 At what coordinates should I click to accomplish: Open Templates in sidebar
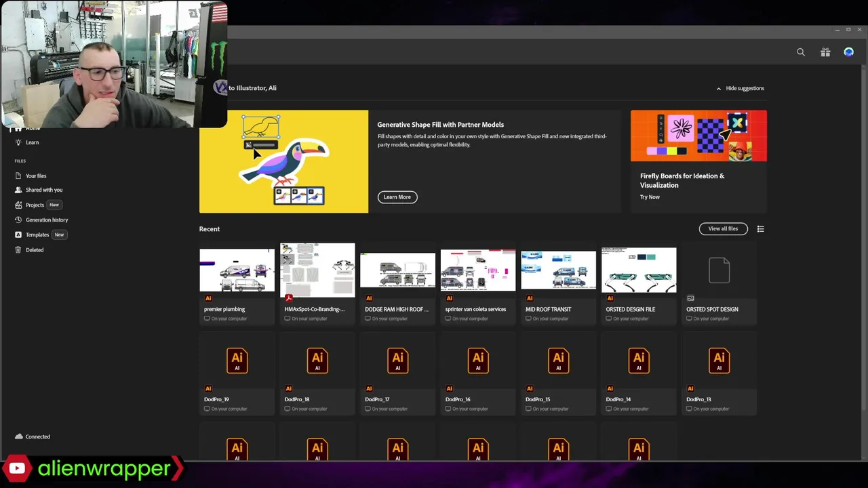[x=37, y=235]
